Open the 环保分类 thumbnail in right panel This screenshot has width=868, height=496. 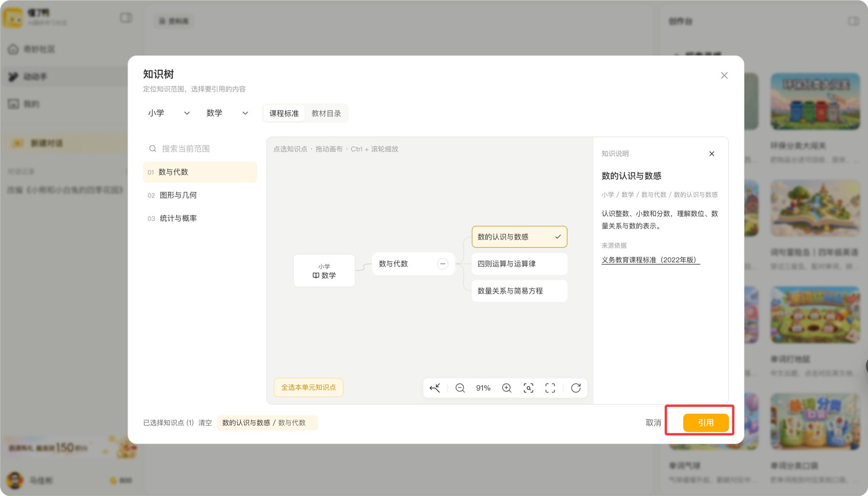click(x=815, y=101)
